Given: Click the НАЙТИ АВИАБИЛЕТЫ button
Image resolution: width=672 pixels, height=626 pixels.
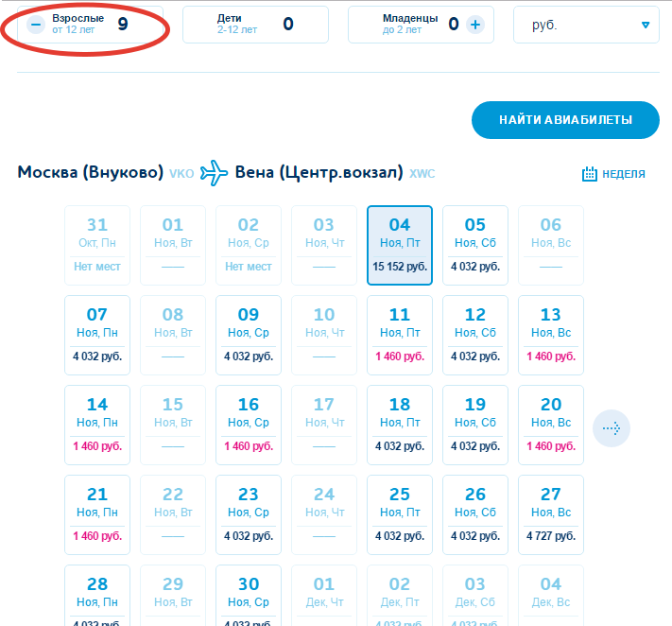Looking at the screenshot, I should click(x=565, y=120).
